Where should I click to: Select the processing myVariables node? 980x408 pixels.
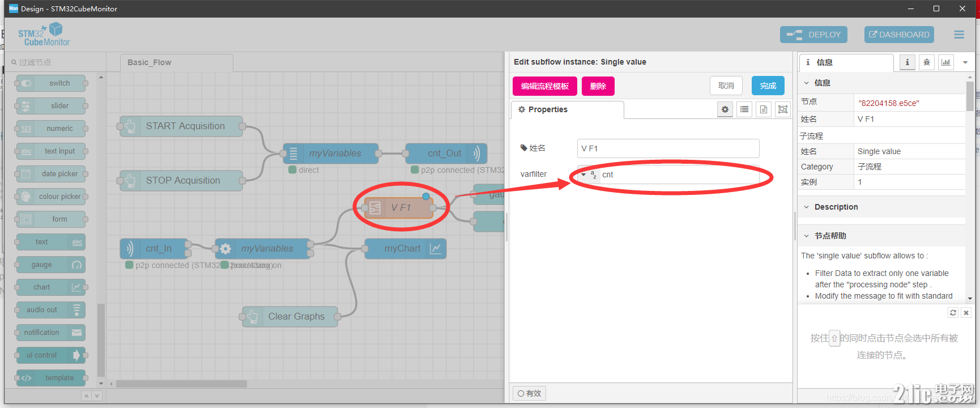(262, 249)
